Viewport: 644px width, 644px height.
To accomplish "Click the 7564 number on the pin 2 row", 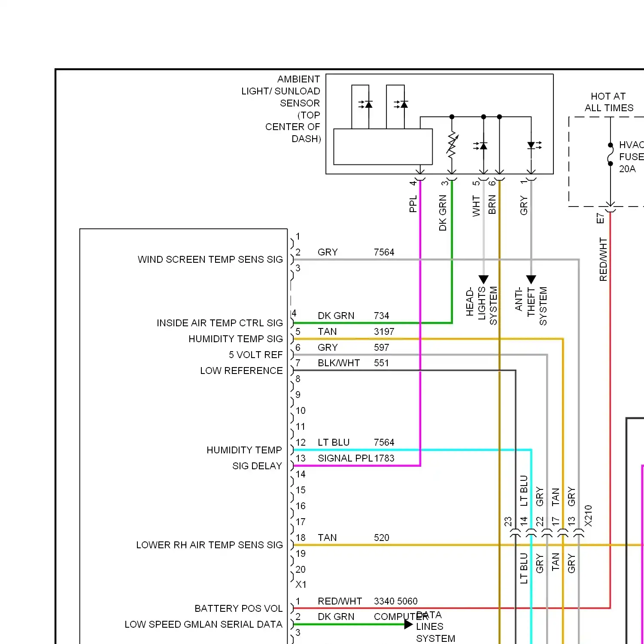I will click(x=384, y=252).
